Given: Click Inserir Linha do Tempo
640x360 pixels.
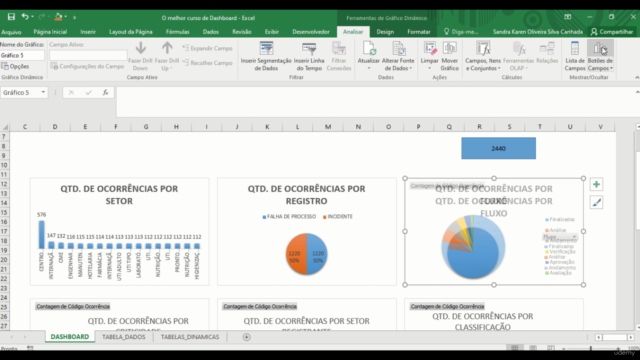Looking at the screenshot, I should point(309,56).
